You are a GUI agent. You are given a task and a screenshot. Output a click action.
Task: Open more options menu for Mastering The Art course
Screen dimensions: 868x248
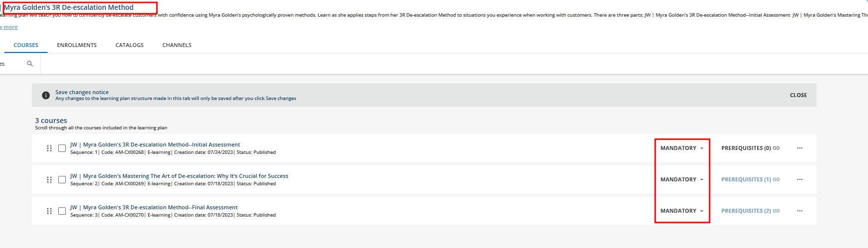click(x=800, y=179)
